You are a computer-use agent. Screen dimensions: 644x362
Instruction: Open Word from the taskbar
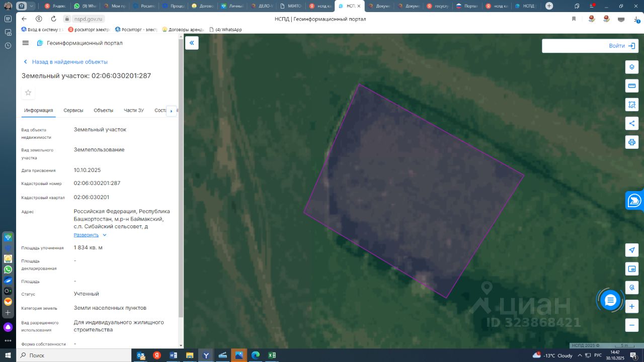(174, 355)
